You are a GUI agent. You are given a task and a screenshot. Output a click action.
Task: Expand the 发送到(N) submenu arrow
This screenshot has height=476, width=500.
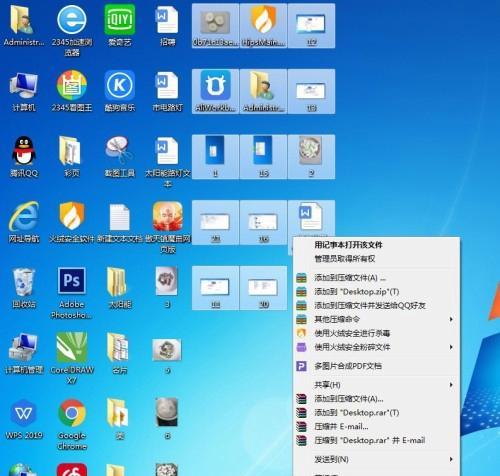click(x=451, y=459)
